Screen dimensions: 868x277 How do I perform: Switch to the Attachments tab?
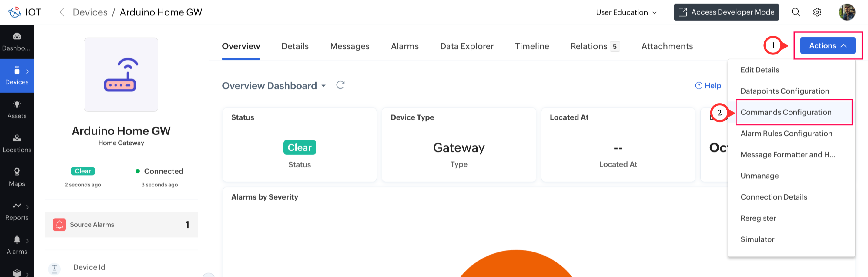point(667,46)
